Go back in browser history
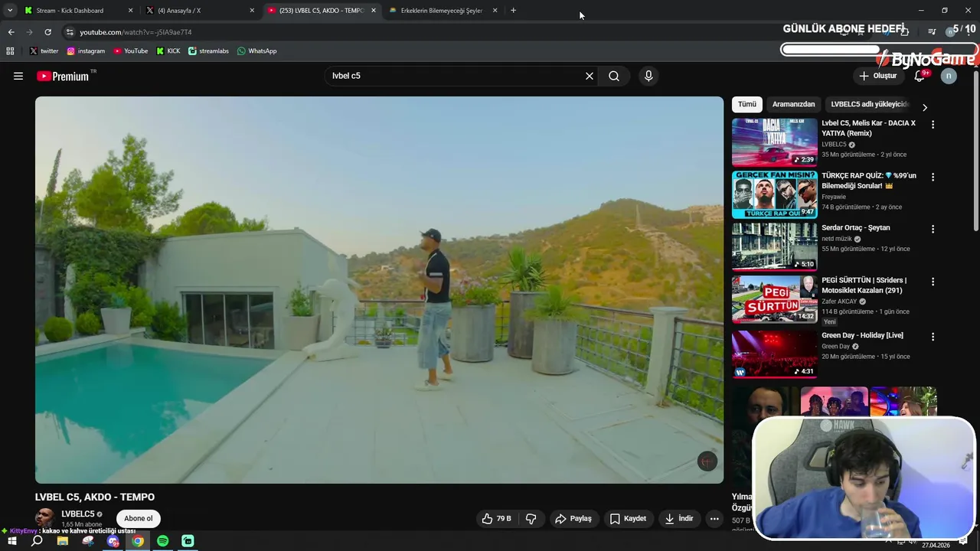The height and width of the screenshot is (551, 980). click(11, 32)
